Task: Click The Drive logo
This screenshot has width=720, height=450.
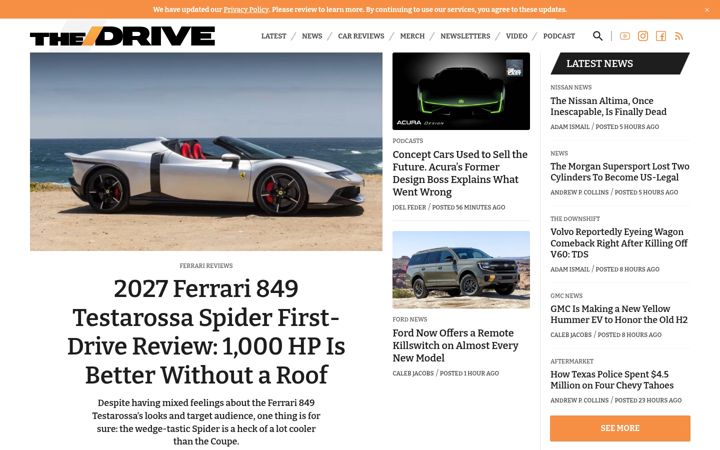Action: [x=123, y=36]
